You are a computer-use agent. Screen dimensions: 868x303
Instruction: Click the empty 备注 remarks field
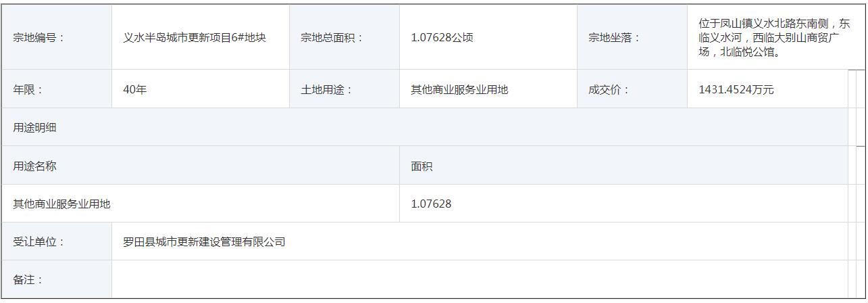pos(480,279)
